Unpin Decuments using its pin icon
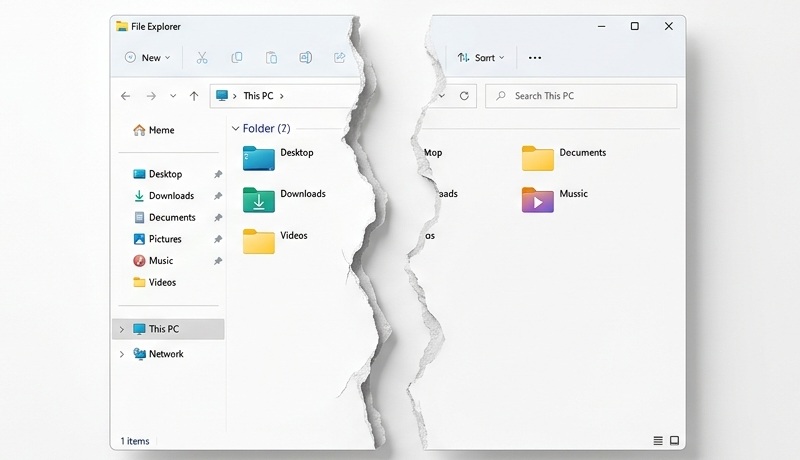This screenshot has height=460, width=800. 218,218
